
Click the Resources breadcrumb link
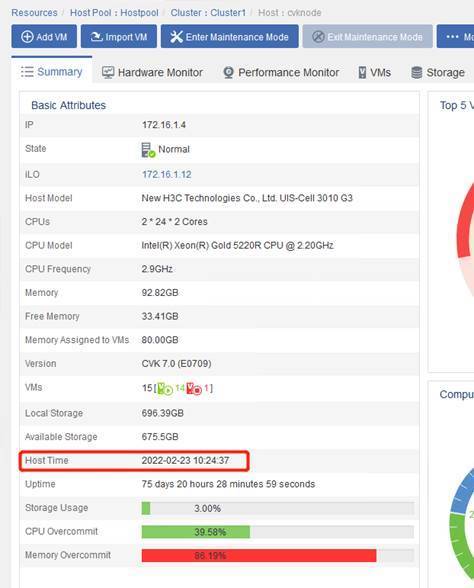tap(34, 12)
